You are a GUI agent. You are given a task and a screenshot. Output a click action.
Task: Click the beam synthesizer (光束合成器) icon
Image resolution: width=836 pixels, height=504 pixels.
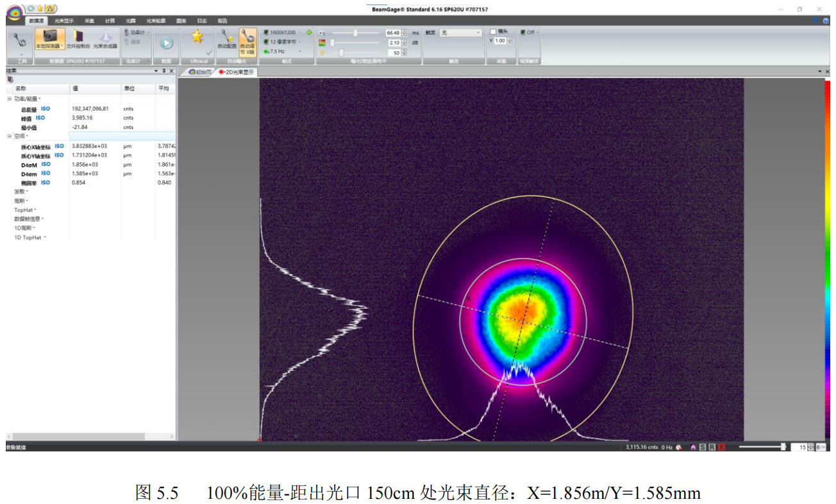pyautogui.click(x=105, y=39)
